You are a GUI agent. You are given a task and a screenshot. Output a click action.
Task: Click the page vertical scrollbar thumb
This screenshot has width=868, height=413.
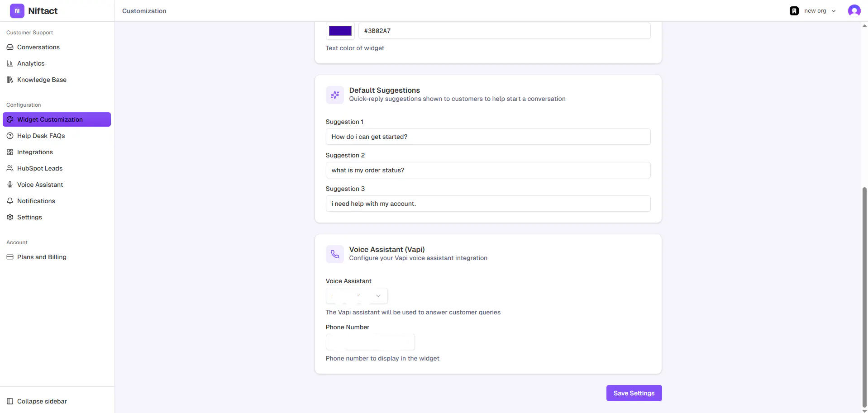864,297
